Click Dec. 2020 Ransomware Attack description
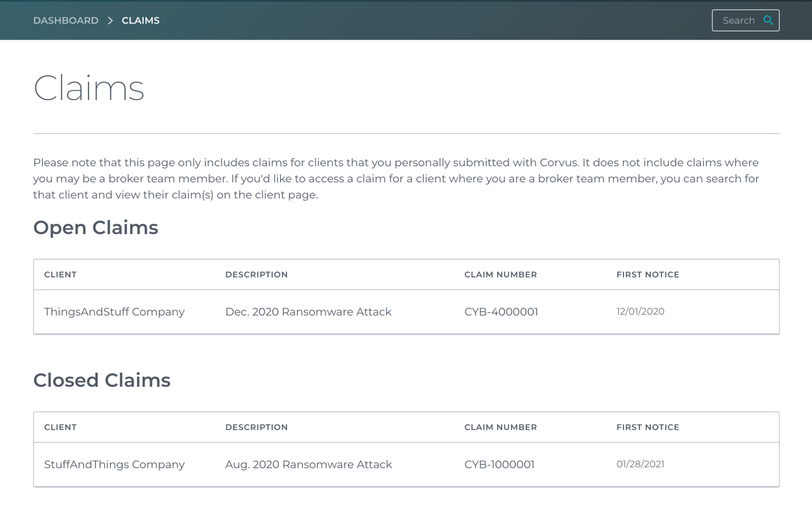The width and height of the screenshot is (812, 514). (308, 312)
